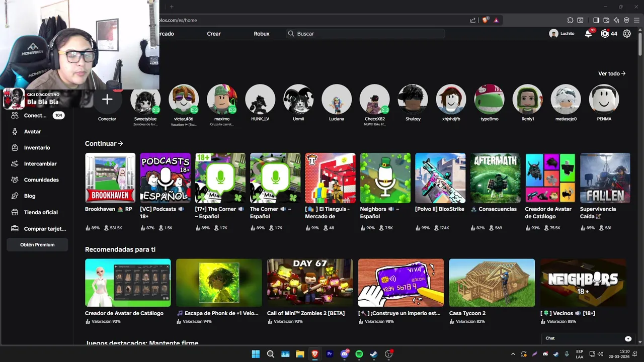
Task: Open Call of Mini Zombies 2 thumbnail
Action: [310, 283]
